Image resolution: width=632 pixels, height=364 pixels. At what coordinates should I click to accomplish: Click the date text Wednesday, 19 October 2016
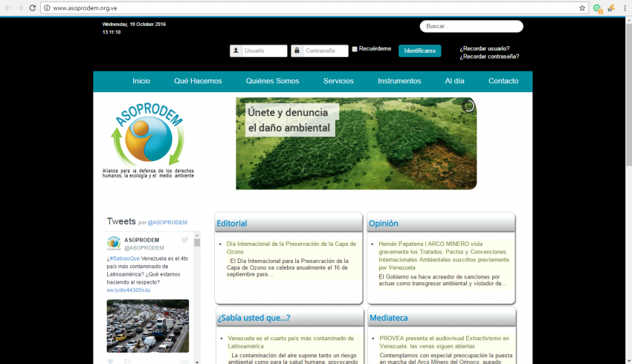[134, 25]
